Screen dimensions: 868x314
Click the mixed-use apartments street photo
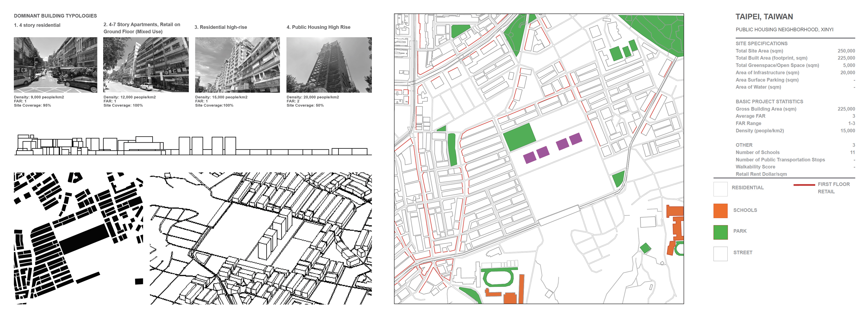pyautogui.click(x=146, y=65)
